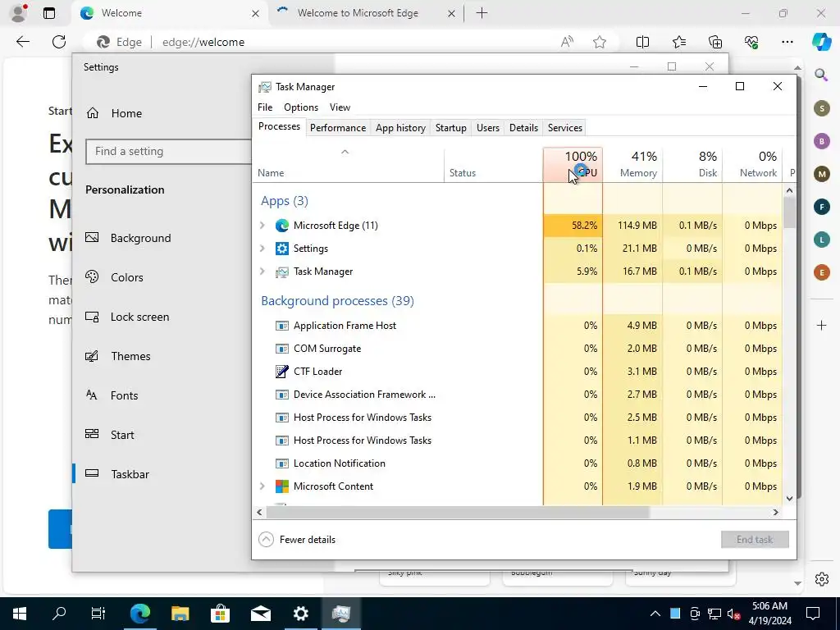This screenshot has height=630, width=840.
Task: Sort processes by Network column
Action: click(753, 164)
